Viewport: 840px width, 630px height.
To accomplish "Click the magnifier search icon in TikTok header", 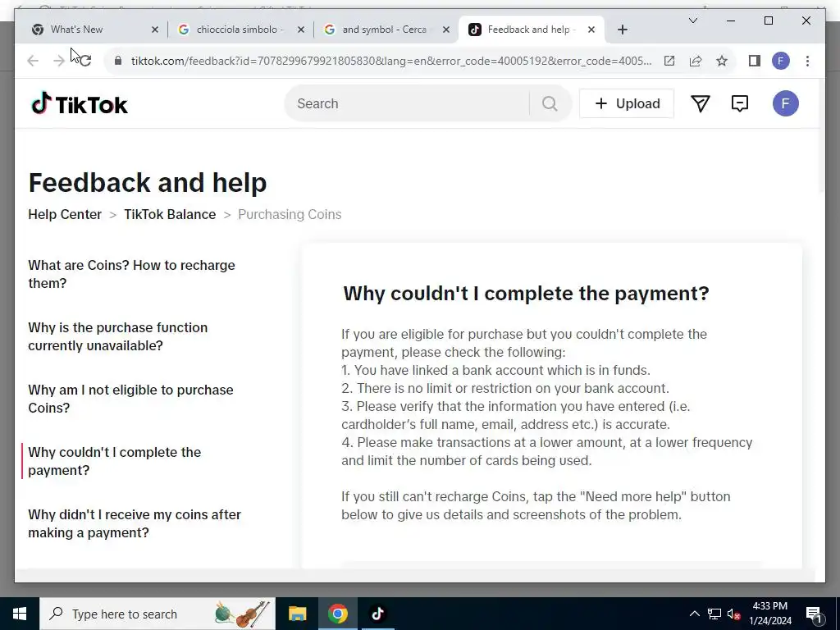I will pyautogui.click(x=550, y=103).
